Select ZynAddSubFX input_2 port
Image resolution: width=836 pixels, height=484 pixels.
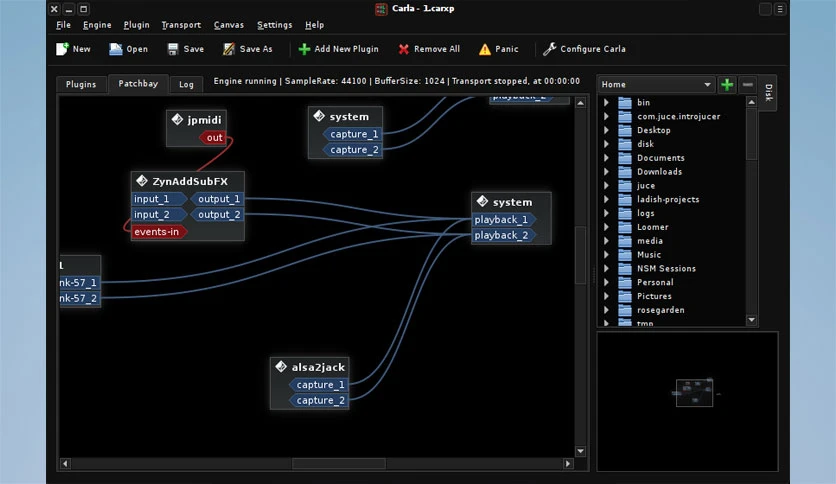tap(159, 214)
